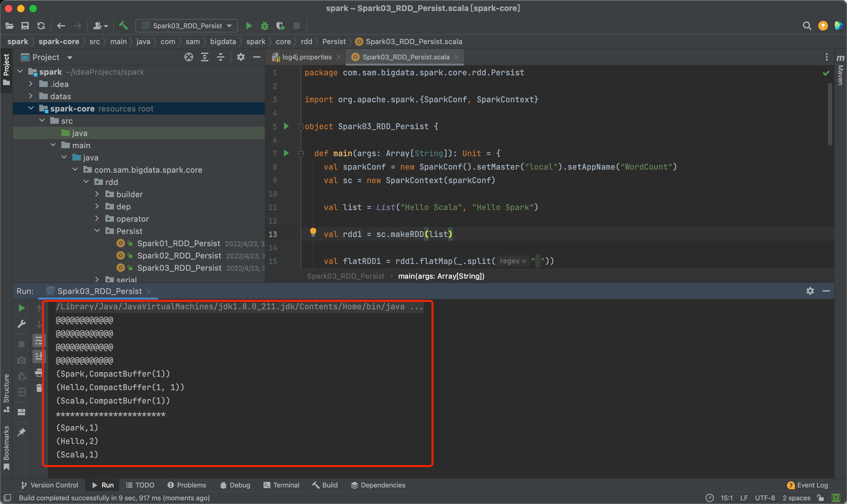Hide the Project tool window
Image resolution: width=847 pixels, height=504 pixels.
[257, 57]
